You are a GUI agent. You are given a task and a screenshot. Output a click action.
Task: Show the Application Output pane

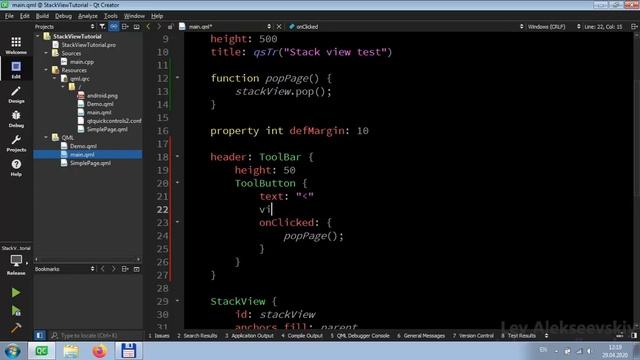[x=249, y=336]
